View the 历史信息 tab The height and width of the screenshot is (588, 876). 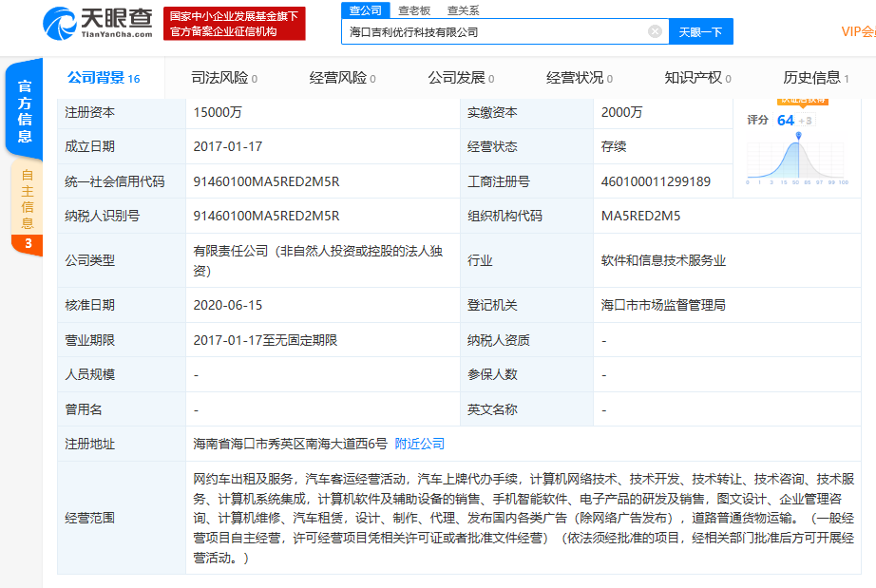point(815,78)
